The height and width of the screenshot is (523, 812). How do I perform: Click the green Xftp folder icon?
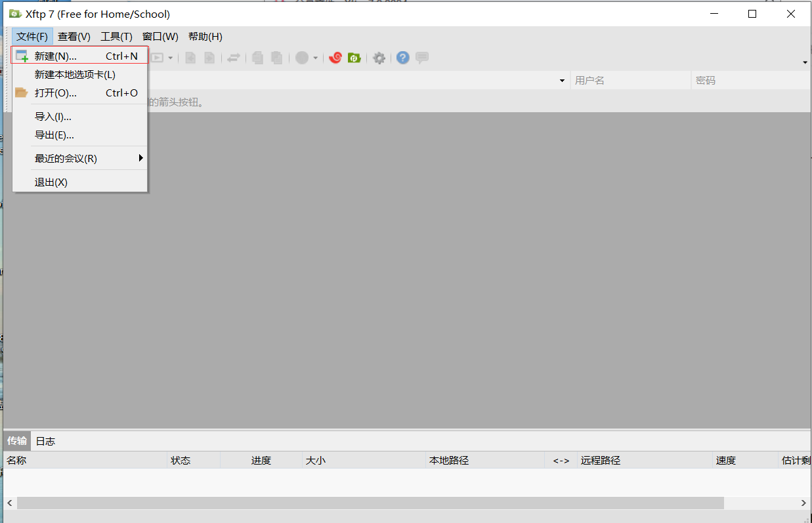click(x=354, y=58)
